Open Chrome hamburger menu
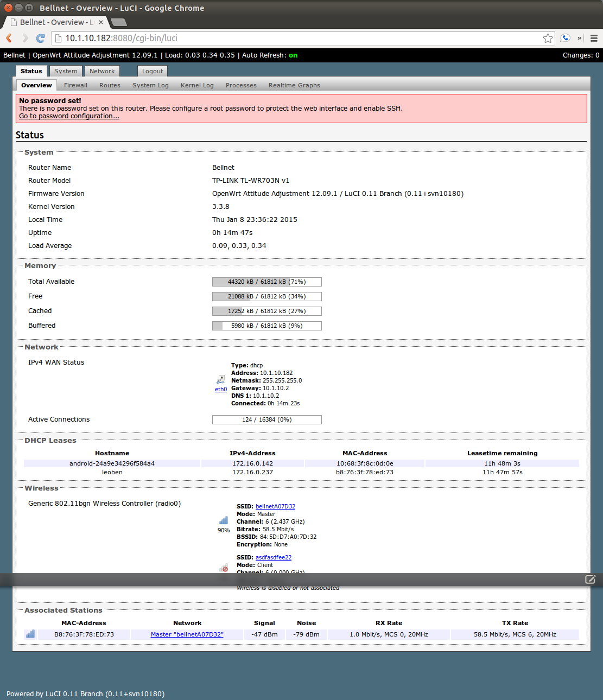The image size is (603, 700). (x=594, y=38)
